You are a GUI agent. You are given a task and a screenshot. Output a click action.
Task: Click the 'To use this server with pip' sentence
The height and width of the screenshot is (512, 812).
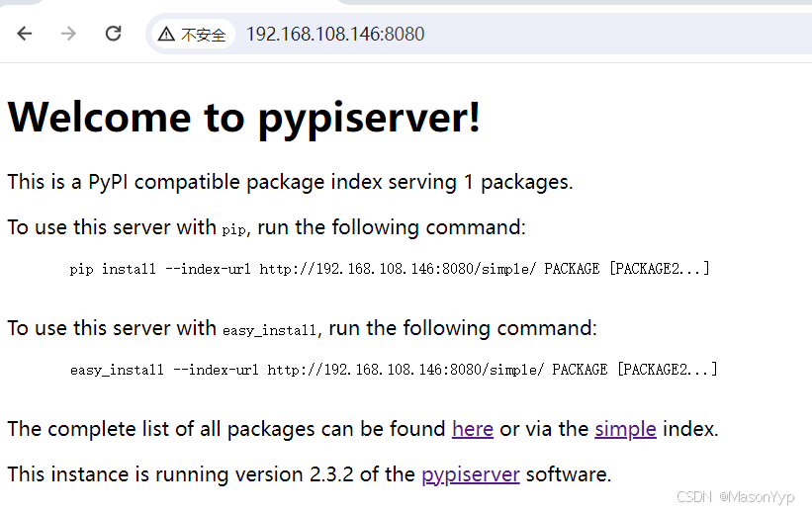266,227
